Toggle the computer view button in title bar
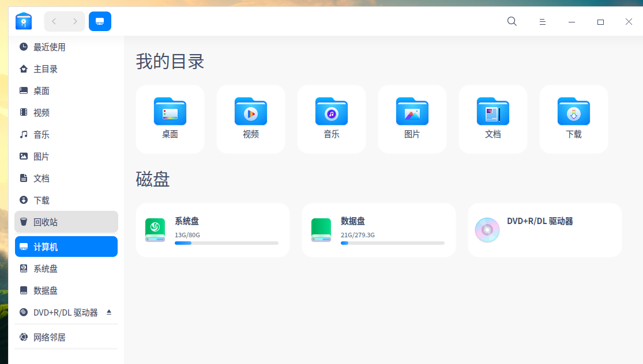 coord(100,21)
